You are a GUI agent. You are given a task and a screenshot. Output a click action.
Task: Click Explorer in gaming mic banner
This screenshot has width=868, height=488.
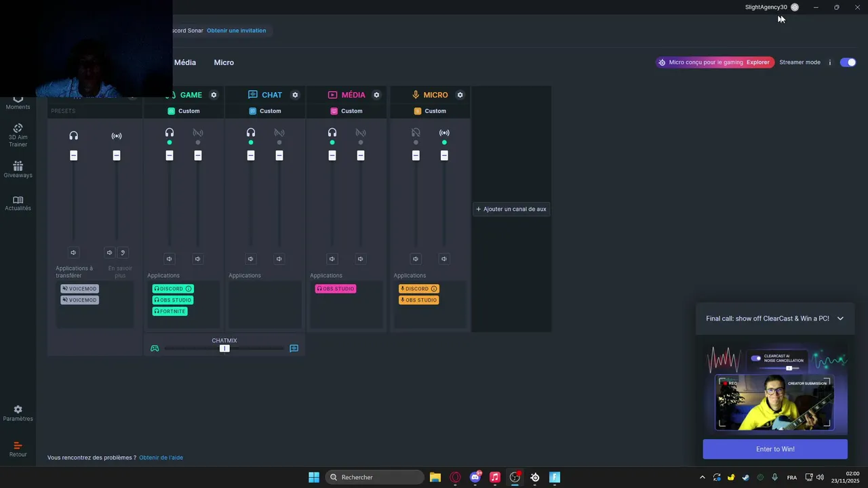tap(758, 62)
